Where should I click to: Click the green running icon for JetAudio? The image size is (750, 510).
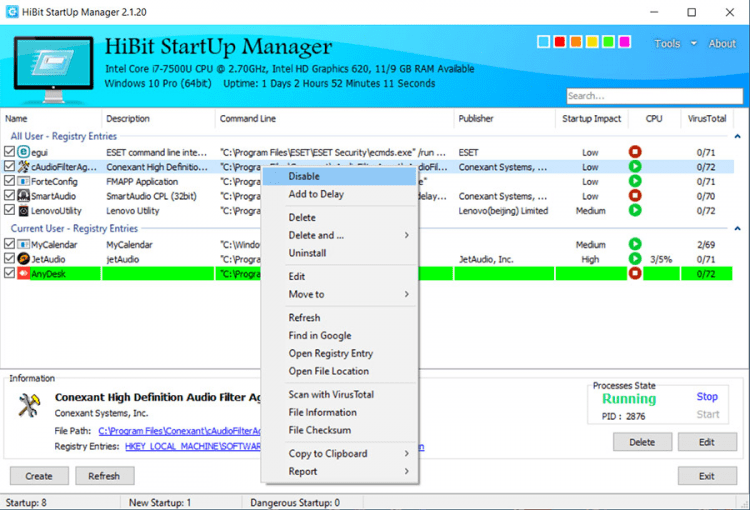pos(634,259)
